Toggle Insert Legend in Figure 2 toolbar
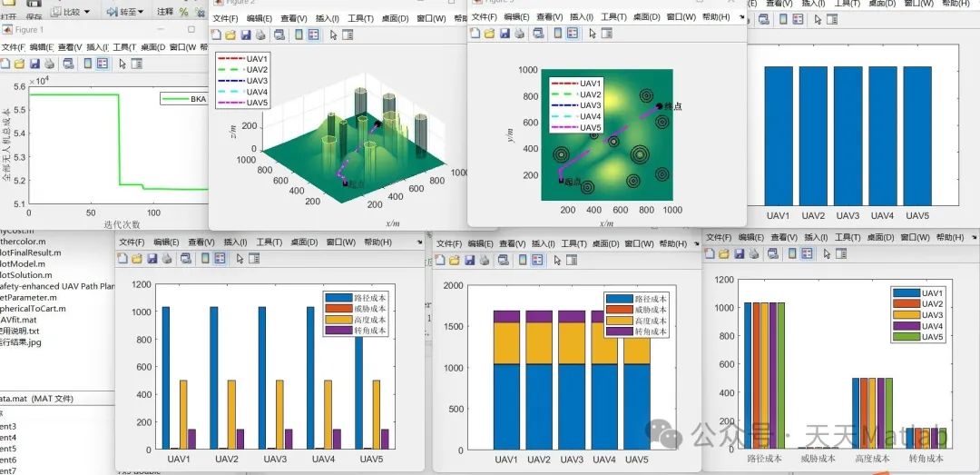The image size is (980, 475). coord(314,35)
